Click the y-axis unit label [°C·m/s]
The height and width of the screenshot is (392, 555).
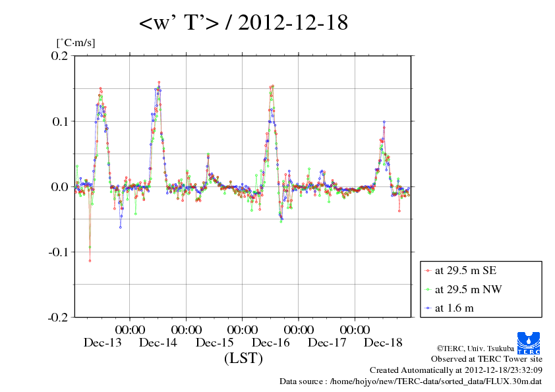76,43
